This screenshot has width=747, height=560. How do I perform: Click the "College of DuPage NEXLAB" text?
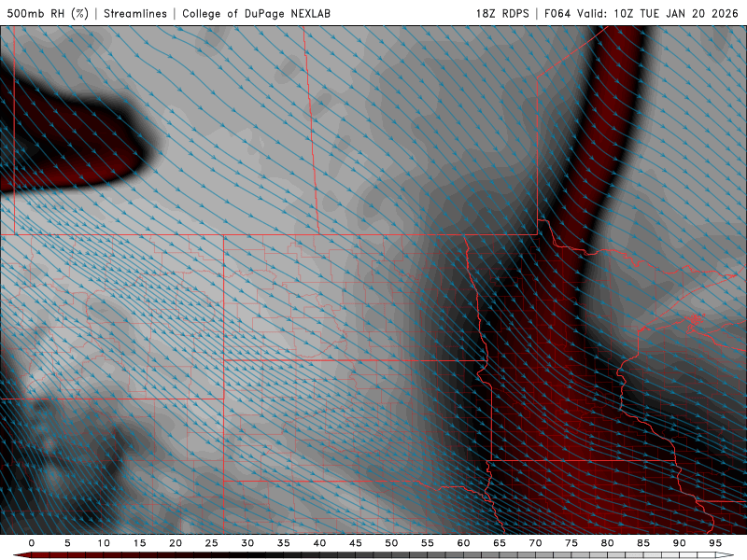tap(256, 13)
